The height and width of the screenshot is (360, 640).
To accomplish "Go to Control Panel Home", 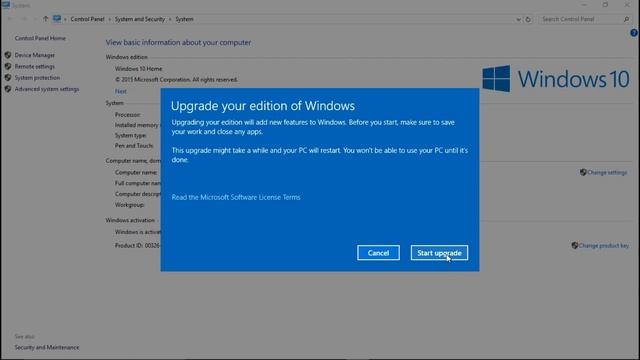I will coord(40,38).
